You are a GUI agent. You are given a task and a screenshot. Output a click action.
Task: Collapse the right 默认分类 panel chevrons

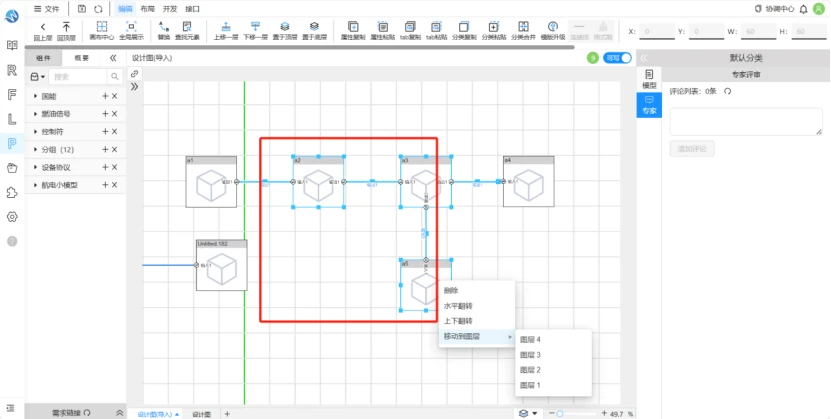[644, 58]
